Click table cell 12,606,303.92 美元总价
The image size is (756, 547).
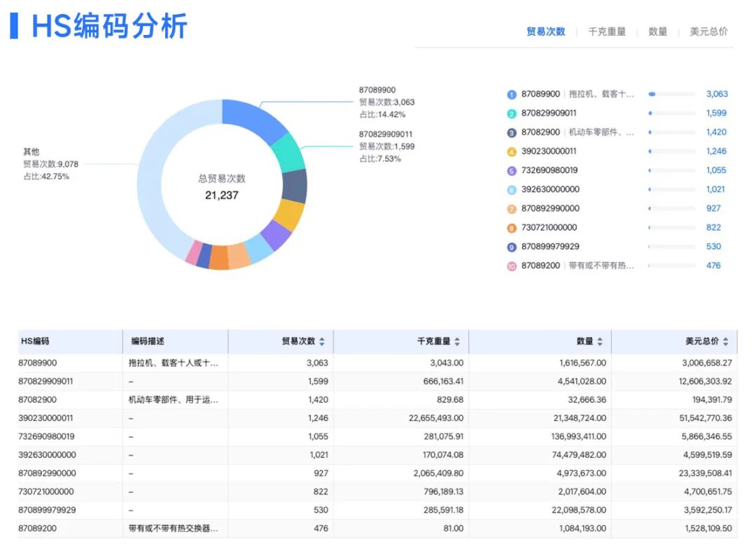tap(706, 381)
